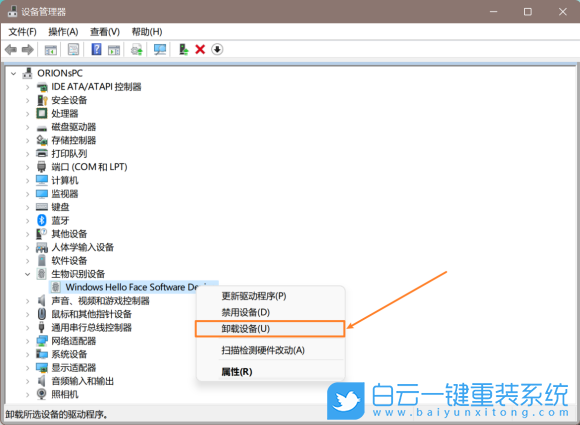Choose 属性(R) in context menu
This screenshot has width=580, height=425.
(270, 371)
